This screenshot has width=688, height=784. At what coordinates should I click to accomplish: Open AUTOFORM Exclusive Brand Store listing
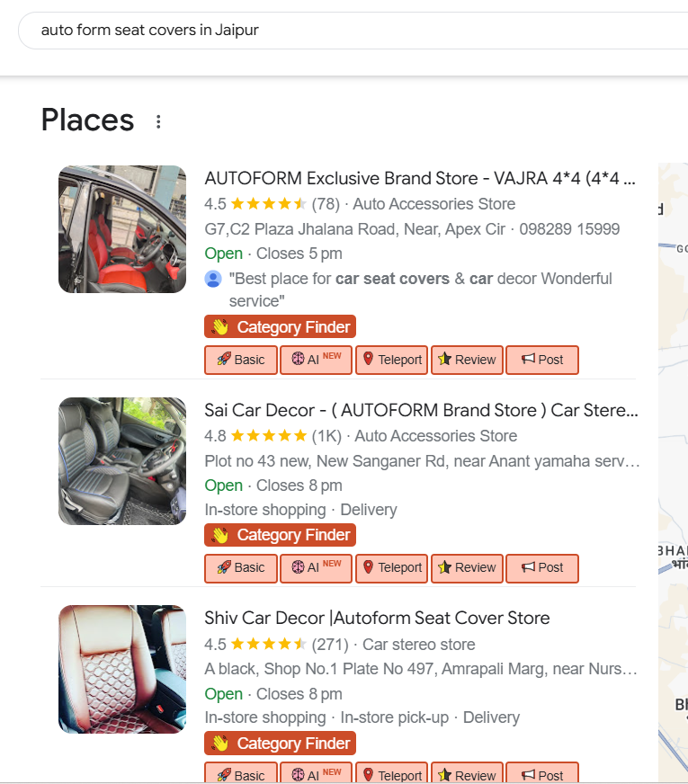tap(420, 178)
